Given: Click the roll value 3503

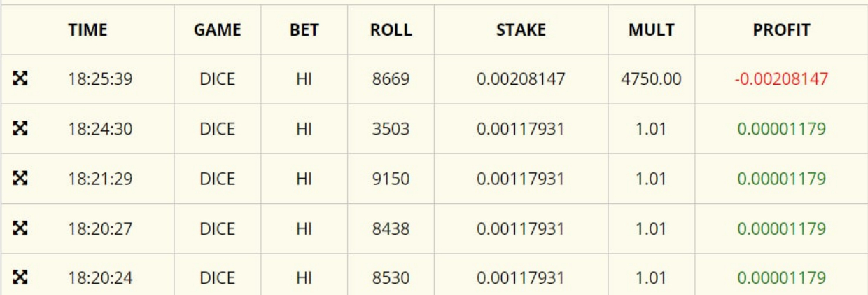Looking at the screenshot, I should point(391,129).
